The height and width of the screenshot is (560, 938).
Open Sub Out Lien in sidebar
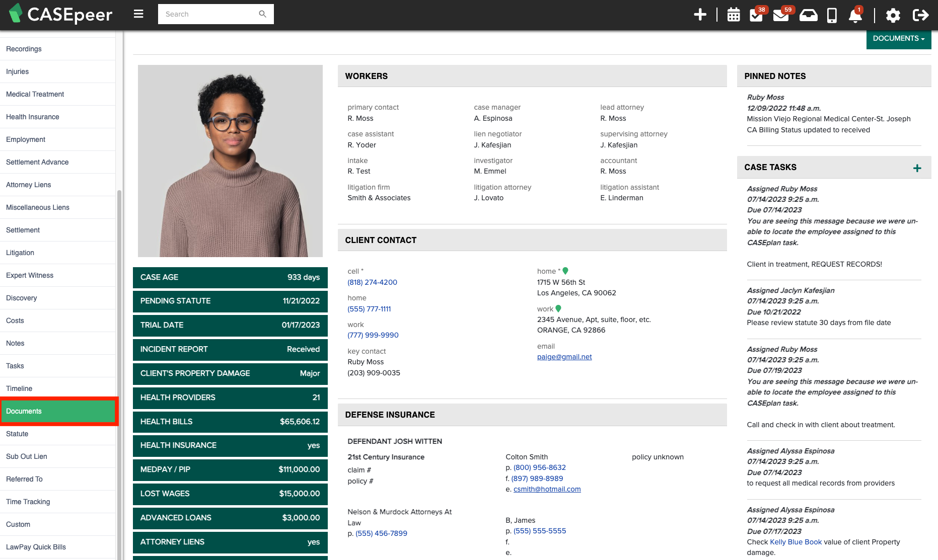click(x=58, y=456)
